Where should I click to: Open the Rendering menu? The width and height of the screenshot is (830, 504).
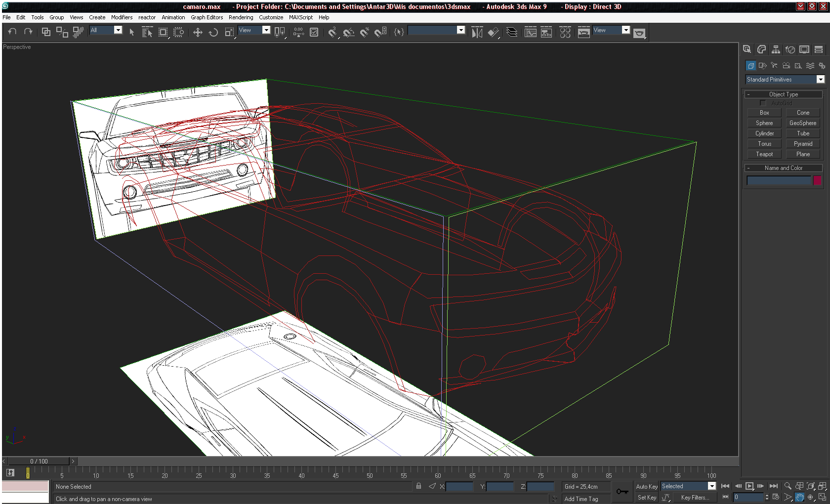click(x=241, y=17)
